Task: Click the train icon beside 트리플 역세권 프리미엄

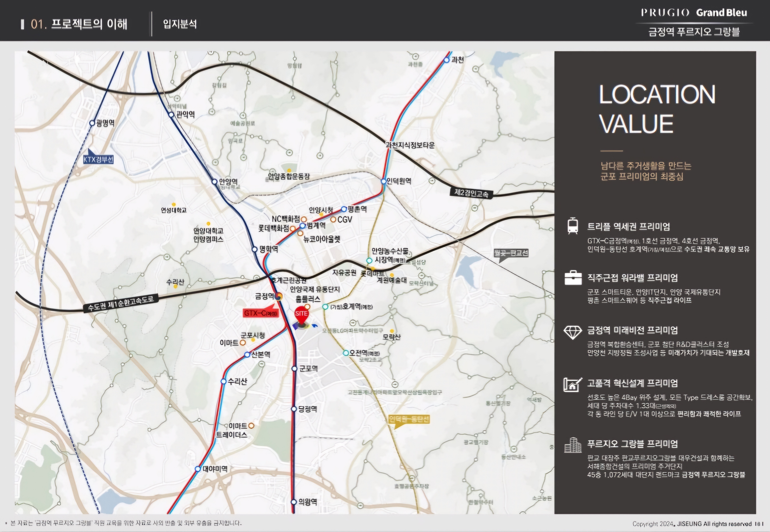Action: (573, 226)
